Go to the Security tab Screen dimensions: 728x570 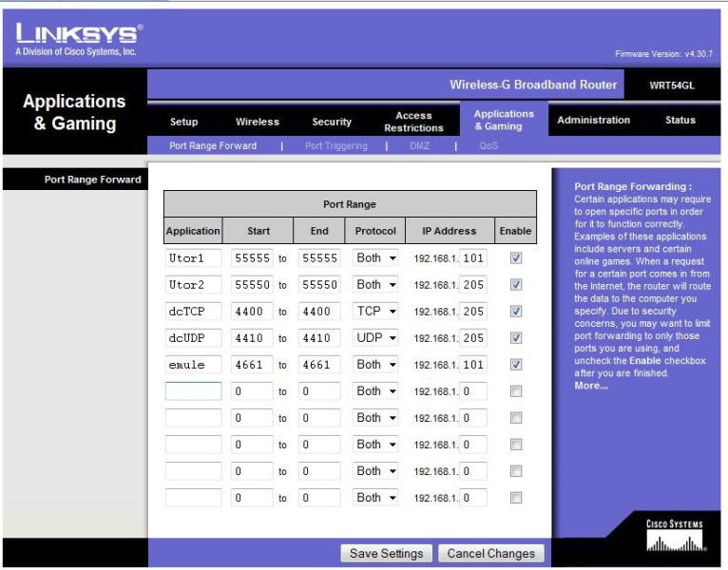pos(332,122)
